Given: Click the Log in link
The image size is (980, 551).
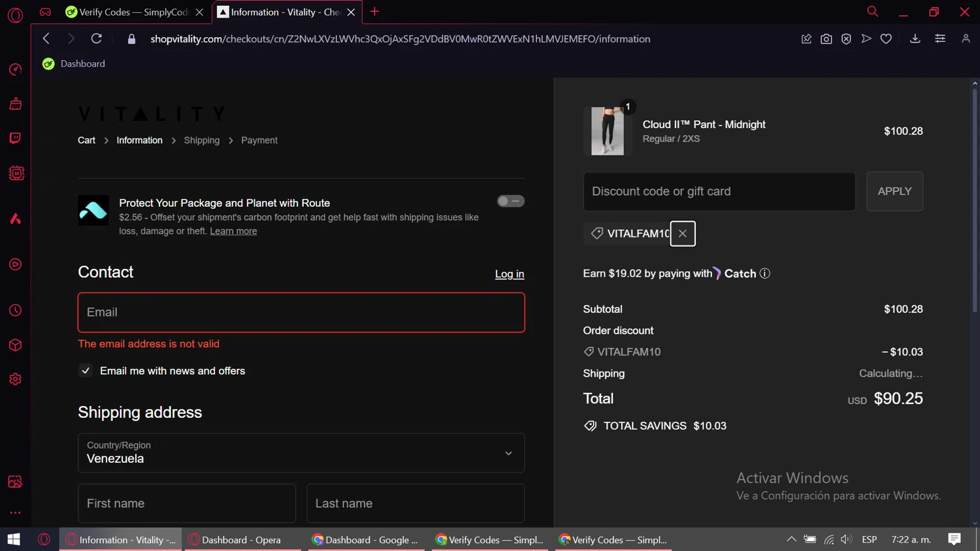Looking at the screenshot, I should pos(510,274).
